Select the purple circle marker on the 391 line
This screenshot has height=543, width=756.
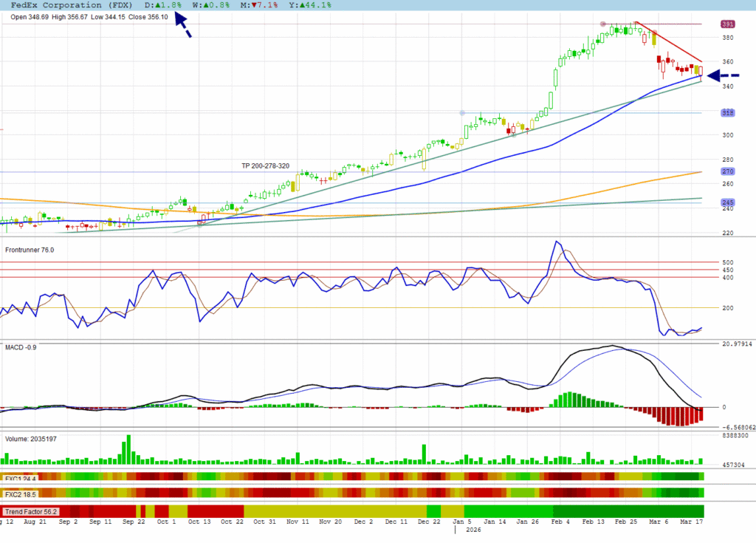click(604, 24)
